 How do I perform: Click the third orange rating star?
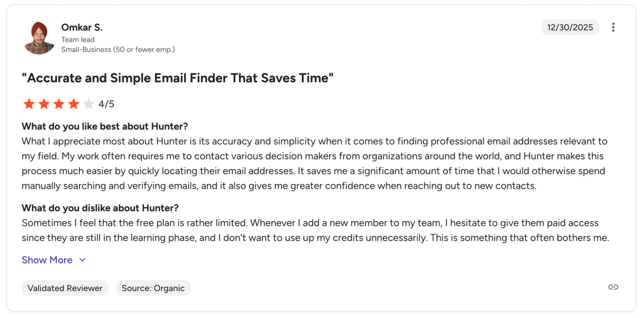click(59, 104)
